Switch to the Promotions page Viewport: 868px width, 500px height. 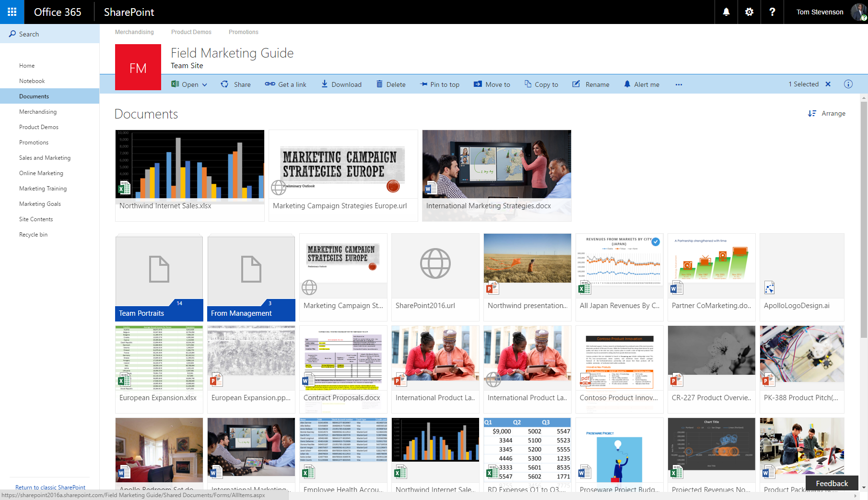[x=243, y=32]
